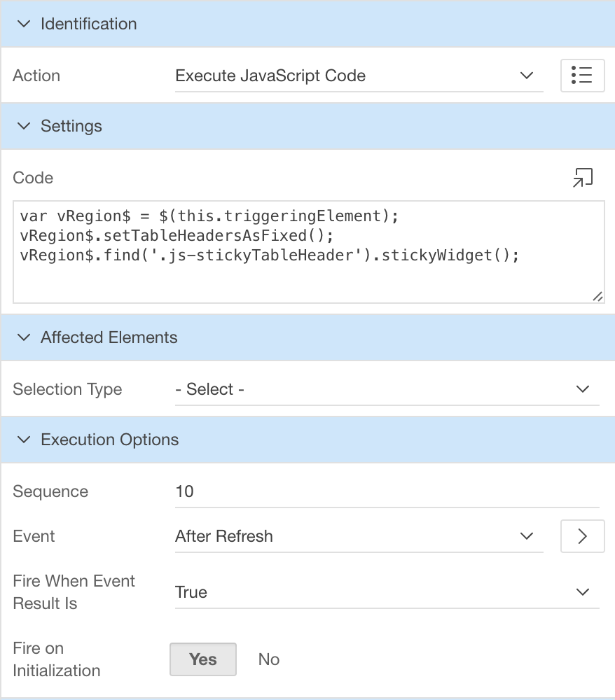Collapse the Affected Elements section
615x700 pixels.
(x=25, y=337)
